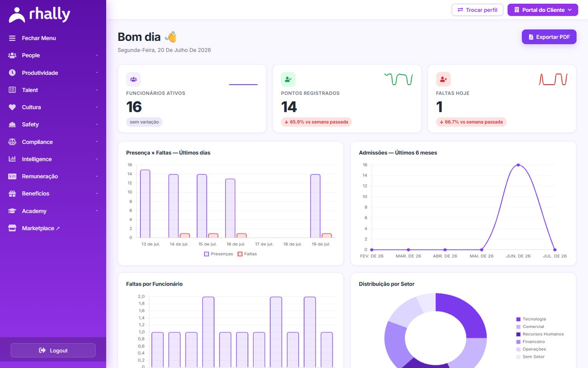Click the Compliance scales icon
The width and height of the screenshot is (588, 368).
click(12, 142)
